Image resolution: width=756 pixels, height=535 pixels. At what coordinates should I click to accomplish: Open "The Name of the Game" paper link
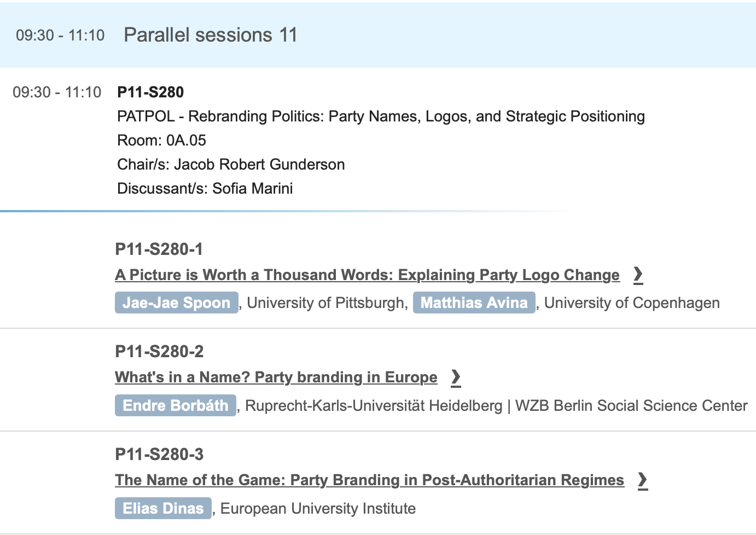coord(369,480)
